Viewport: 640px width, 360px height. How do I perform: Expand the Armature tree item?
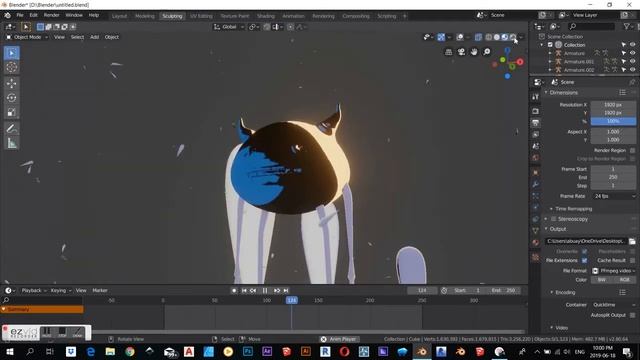tap(550, 53)
